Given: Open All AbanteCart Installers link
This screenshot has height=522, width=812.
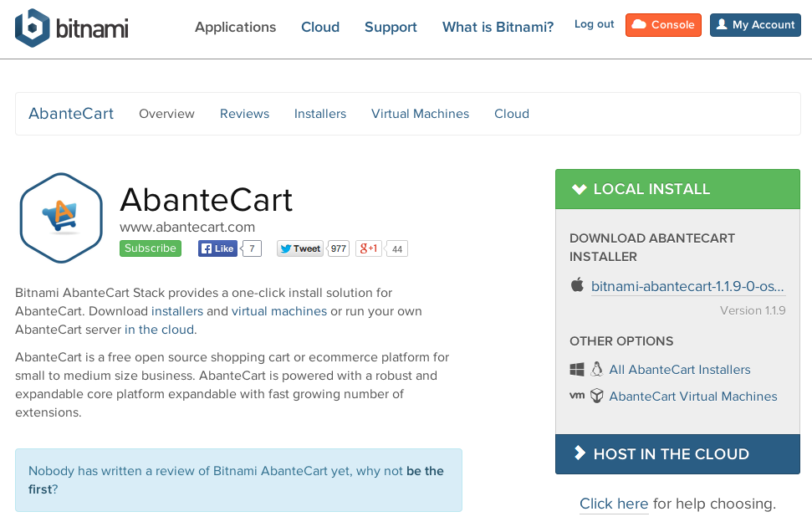Looking at the screenshot, I should click(679, 369).
